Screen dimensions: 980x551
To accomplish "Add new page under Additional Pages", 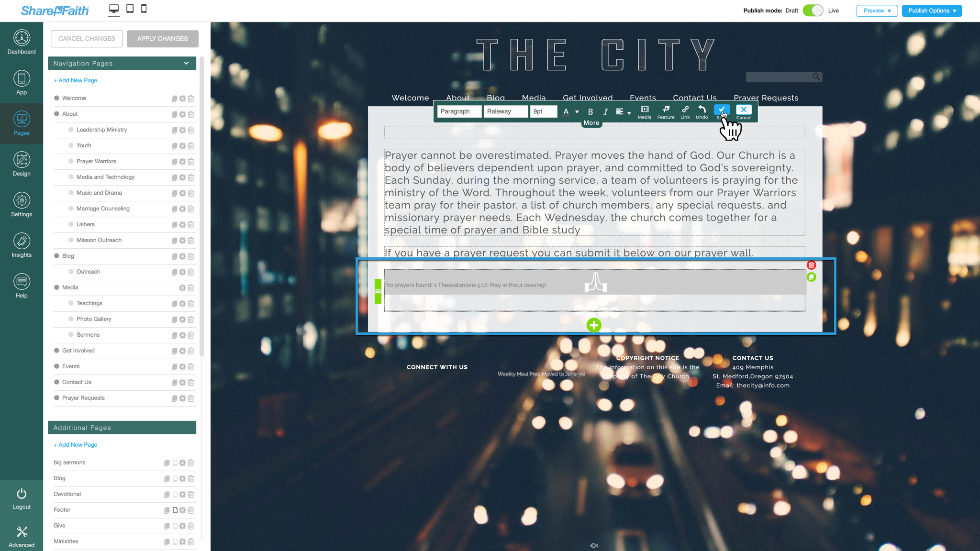I will click(x=76, y=445).
